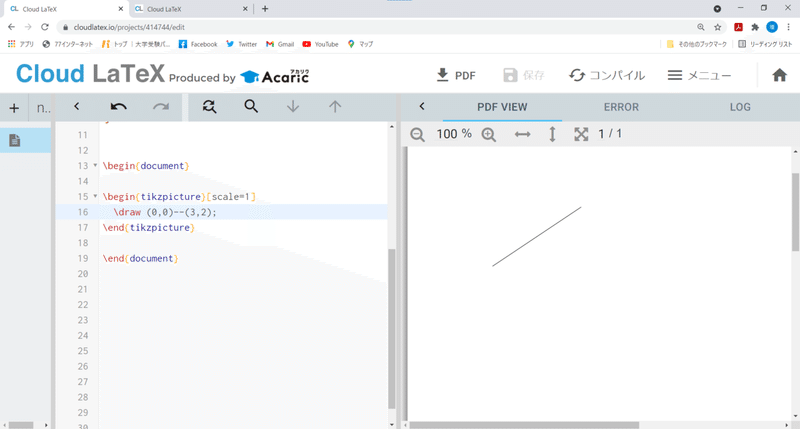Jump to next search result arrow

293,106
